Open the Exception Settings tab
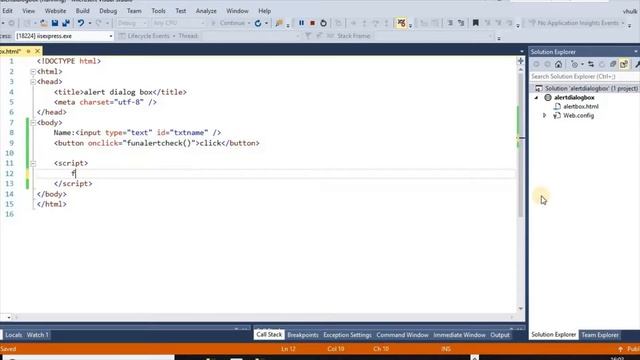The image size is (640, 360). tap(347, 335)
